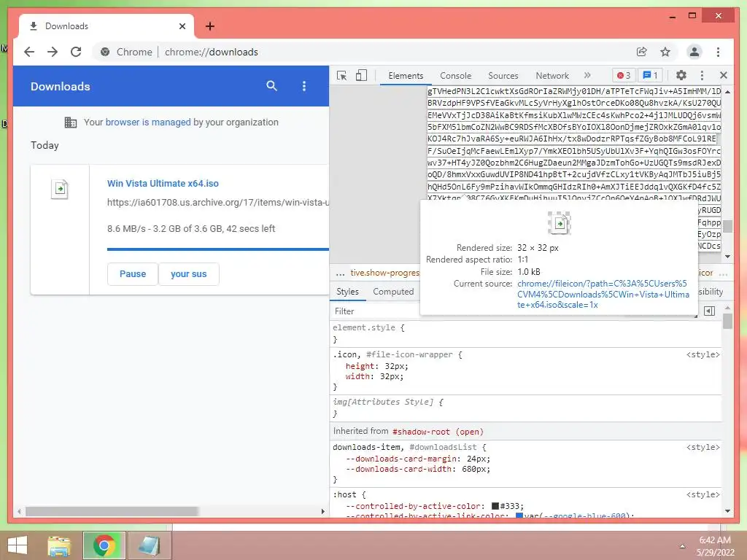Image resolution: width=747 pixels, height=560 pixels.
Task: Pause the Vista ISO download
Action: point(133,274)
